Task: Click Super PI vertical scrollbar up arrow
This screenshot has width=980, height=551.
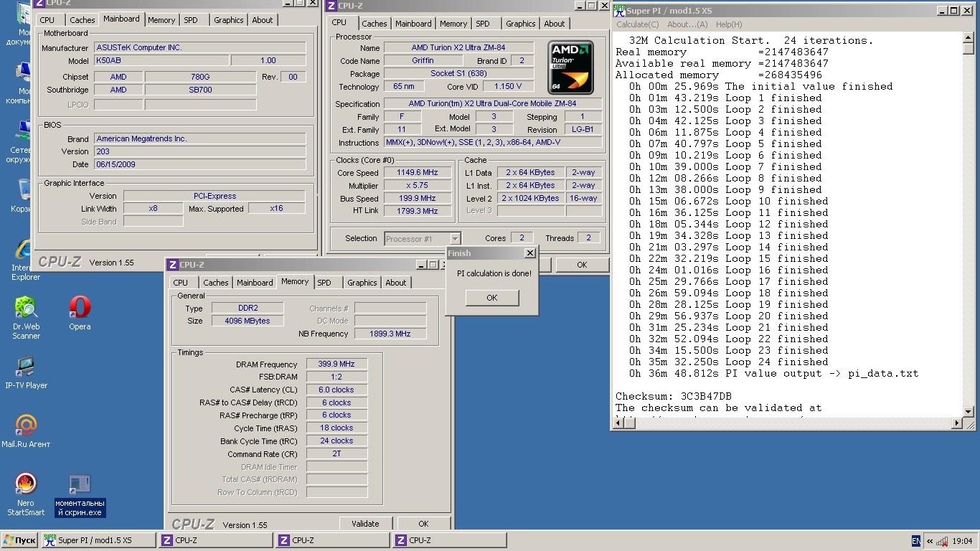Action: click(x=969, y=37)
